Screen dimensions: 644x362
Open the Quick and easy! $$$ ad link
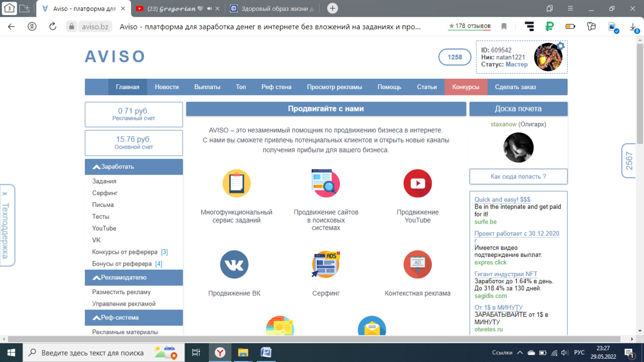(x=502, y=200)
